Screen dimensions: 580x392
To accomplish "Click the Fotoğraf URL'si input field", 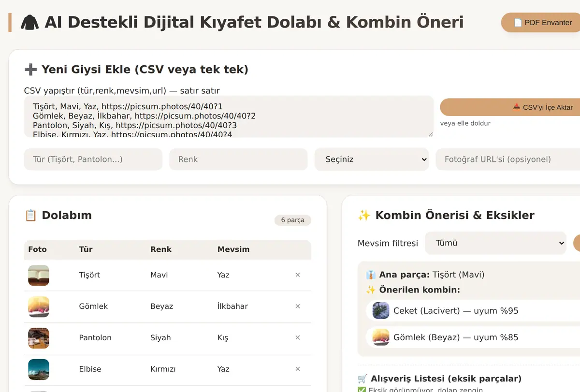I will pyautogui.click(x=508, y=159).
